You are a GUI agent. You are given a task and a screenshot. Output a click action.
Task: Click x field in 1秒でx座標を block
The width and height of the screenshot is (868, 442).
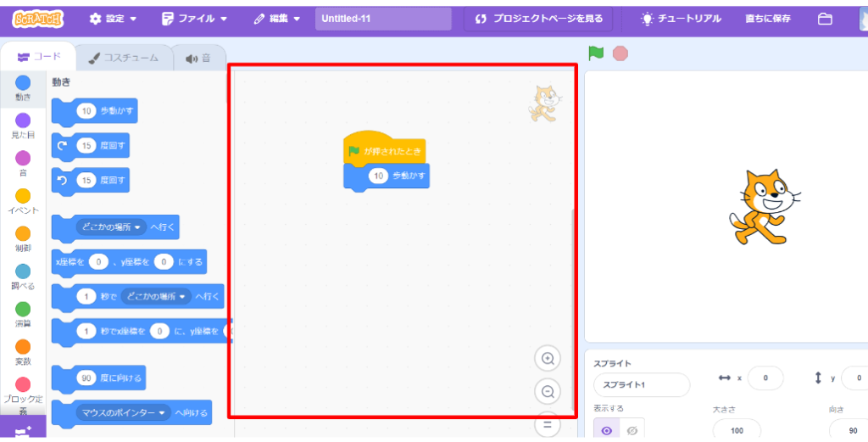coord(159,331)
